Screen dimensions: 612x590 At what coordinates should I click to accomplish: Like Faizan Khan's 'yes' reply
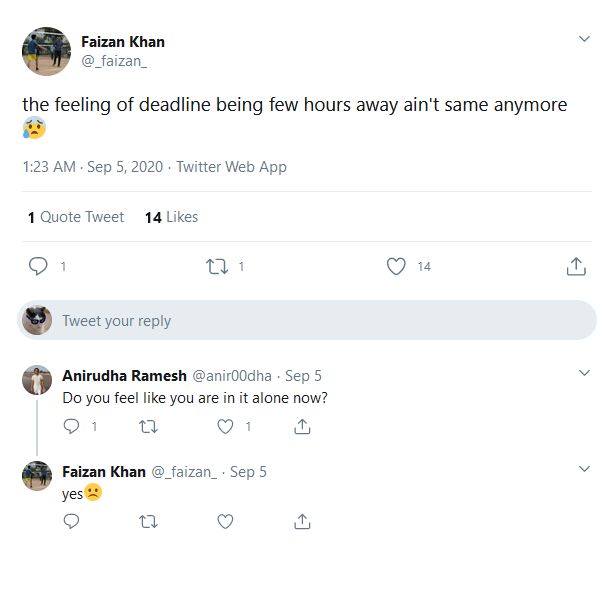225,521
